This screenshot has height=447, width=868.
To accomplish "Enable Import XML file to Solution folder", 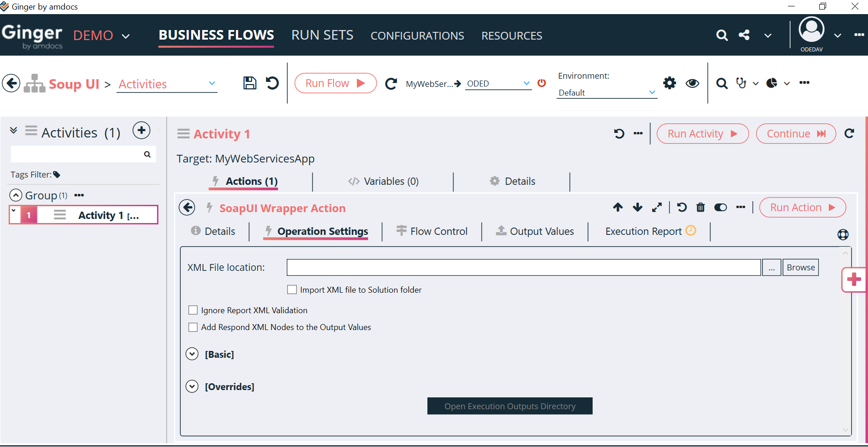I will click(292, 290).
